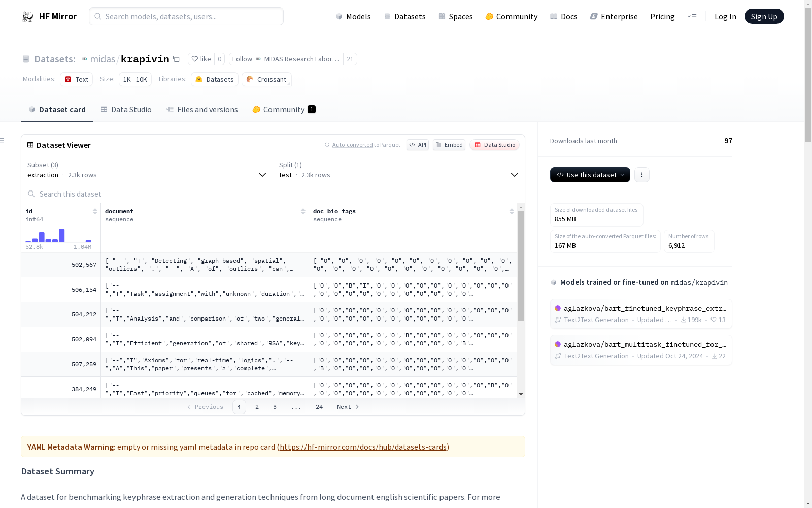The width and height of the screenshot is (812, 508).
Task: Open the Pricing nav item
Action: 662,16
